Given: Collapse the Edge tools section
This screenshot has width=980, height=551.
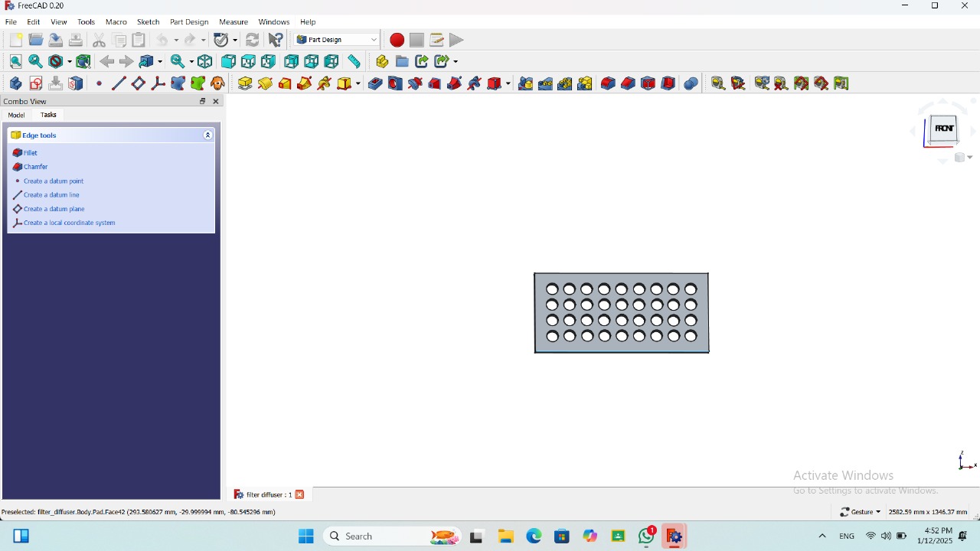Looking at the screenshot, I should coord(207,135).
